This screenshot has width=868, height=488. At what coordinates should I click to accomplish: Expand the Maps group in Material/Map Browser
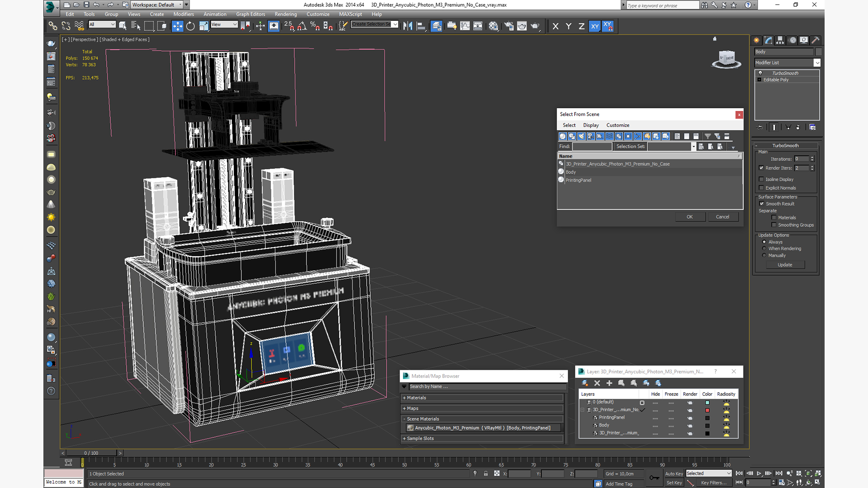pos(483,408)
